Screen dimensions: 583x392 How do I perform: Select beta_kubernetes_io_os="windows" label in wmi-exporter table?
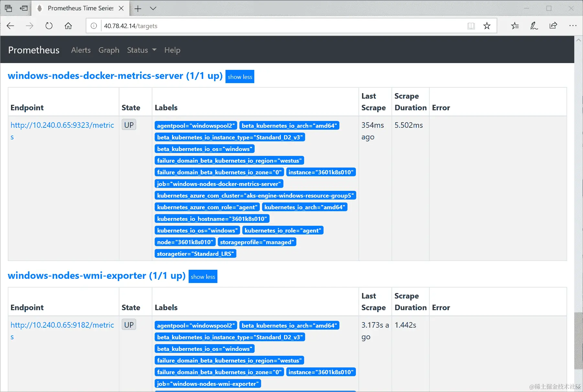coord(205,349)
